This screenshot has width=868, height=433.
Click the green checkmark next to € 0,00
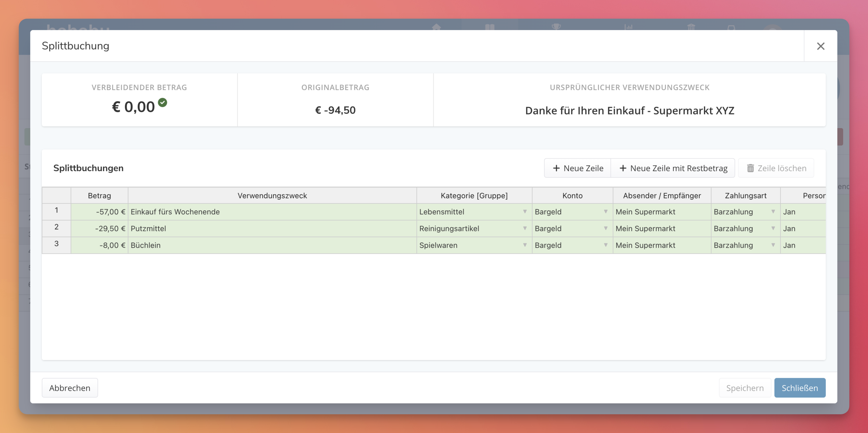(x=163, y=102)
